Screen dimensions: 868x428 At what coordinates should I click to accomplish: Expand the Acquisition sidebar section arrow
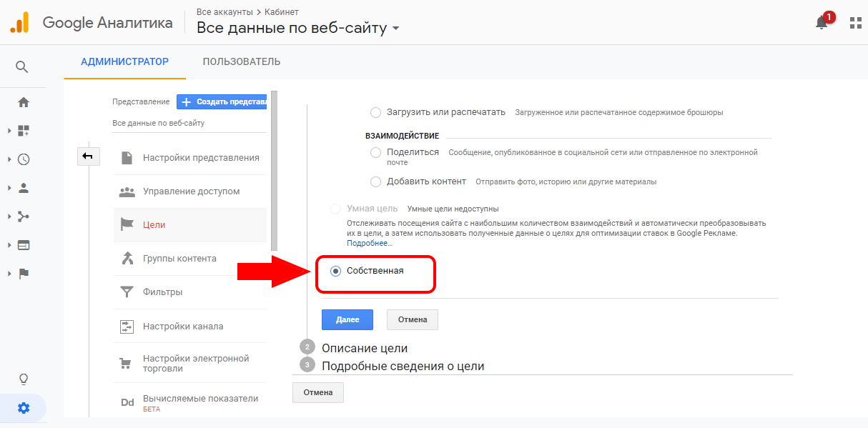(9, 217)
